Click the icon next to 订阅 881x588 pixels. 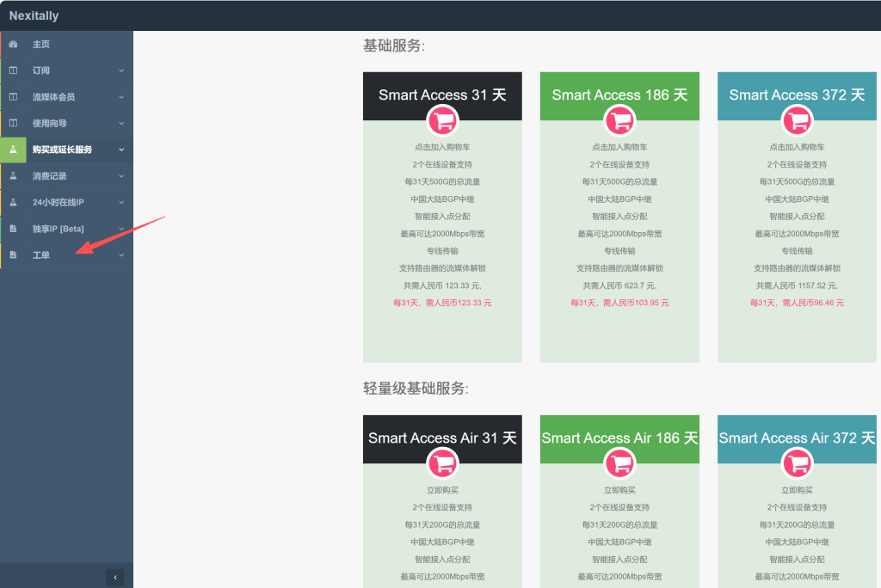[x=14, y=70]
